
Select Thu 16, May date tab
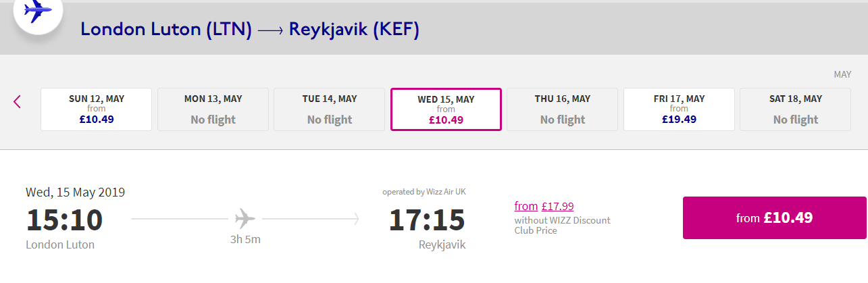(x=563, y=109)
